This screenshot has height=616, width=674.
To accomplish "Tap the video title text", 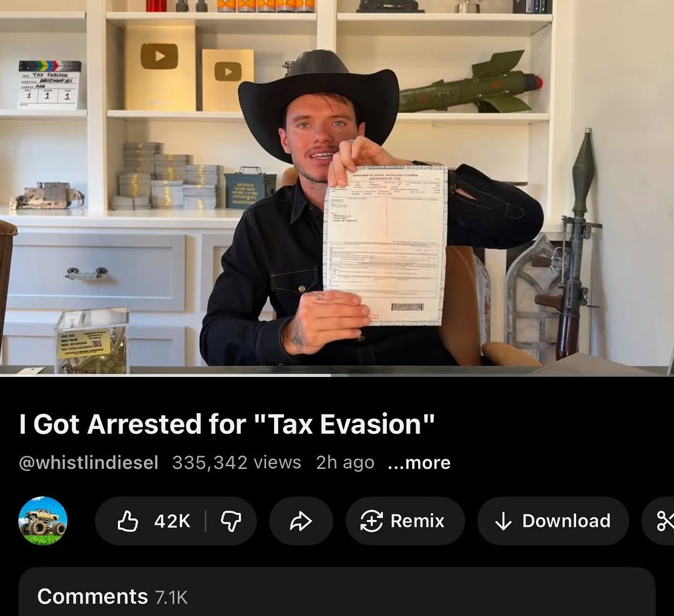I will point(227,424).
